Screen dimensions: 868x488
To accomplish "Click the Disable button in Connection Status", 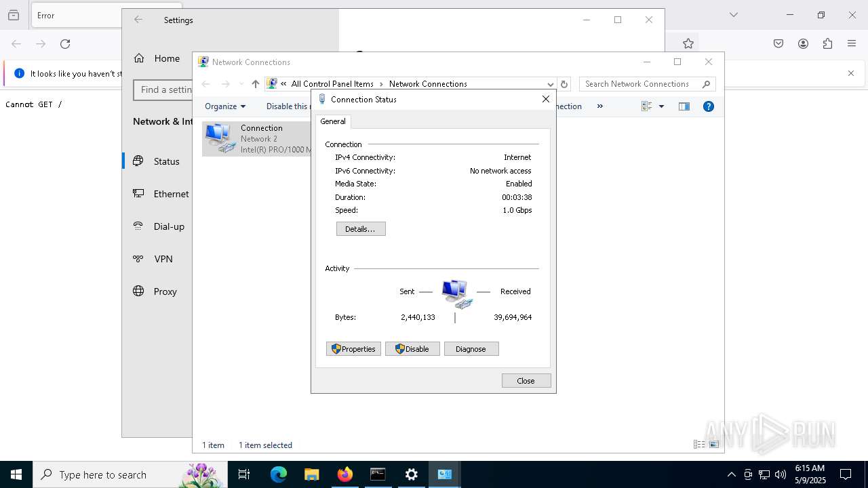I will (412, 349).
